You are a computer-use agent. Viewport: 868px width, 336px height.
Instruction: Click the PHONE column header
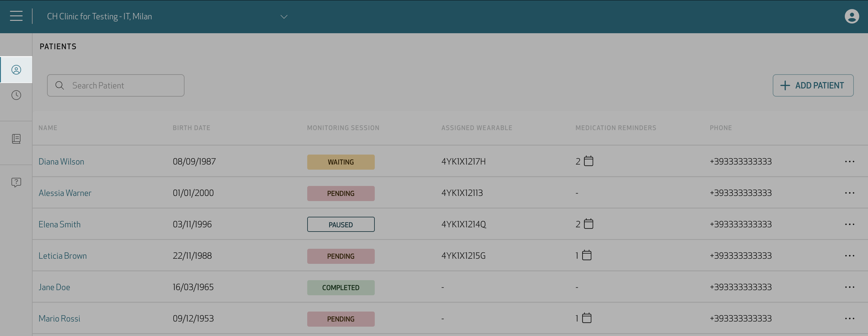[x=721, y=128]
